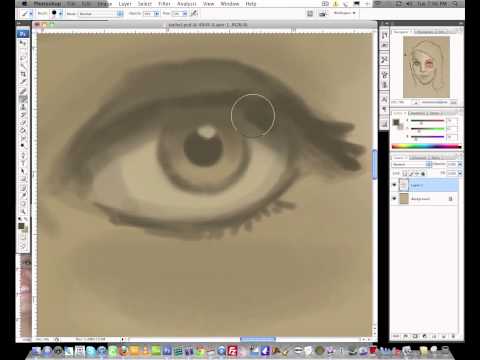The width and height of the screenshot is (480, 360).
Task: Click the foreground color square in toolbox
Action: (x=21, y=226)
